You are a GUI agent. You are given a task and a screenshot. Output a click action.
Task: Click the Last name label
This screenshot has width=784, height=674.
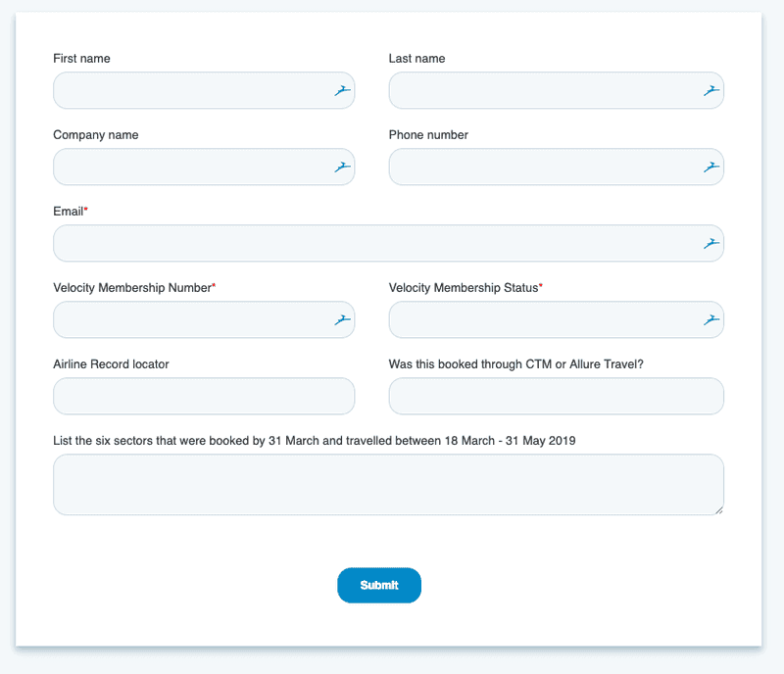[x=417, y=59]
